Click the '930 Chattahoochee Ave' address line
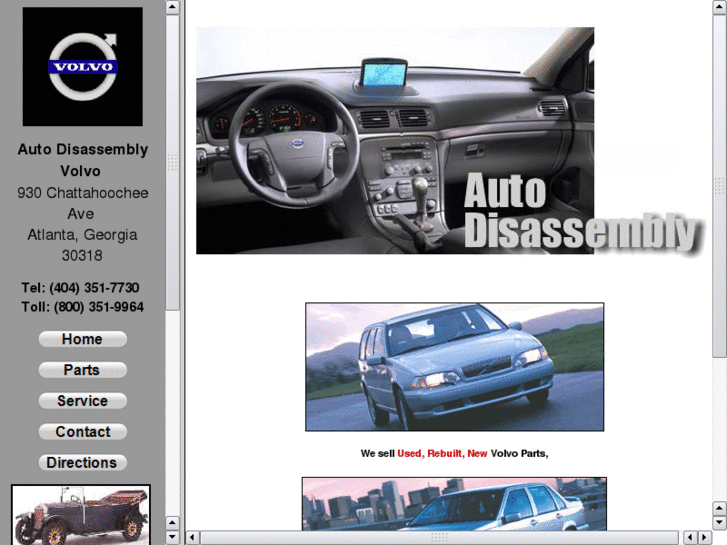The image size is (727, 545). pos(83,203)
